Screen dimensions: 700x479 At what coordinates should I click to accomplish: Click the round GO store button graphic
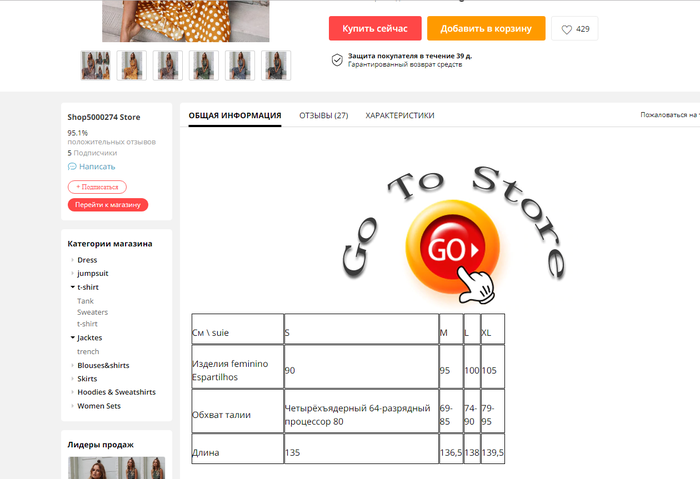coord(452,247)
